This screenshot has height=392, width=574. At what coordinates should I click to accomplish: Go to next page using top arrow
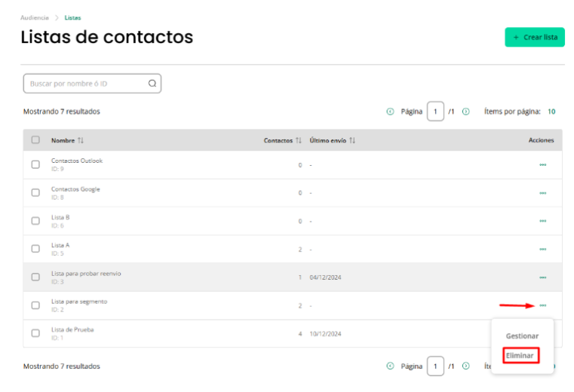[x=465, y=112]
